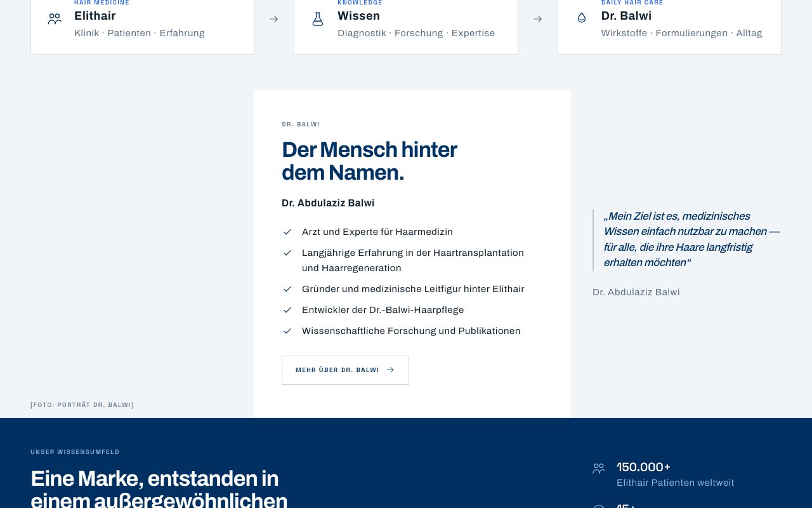The image size is (812, 508).
Task: Click text Gründer und medizinische Leitfigur hinter Elithair
Action: (x=413, y=290)
